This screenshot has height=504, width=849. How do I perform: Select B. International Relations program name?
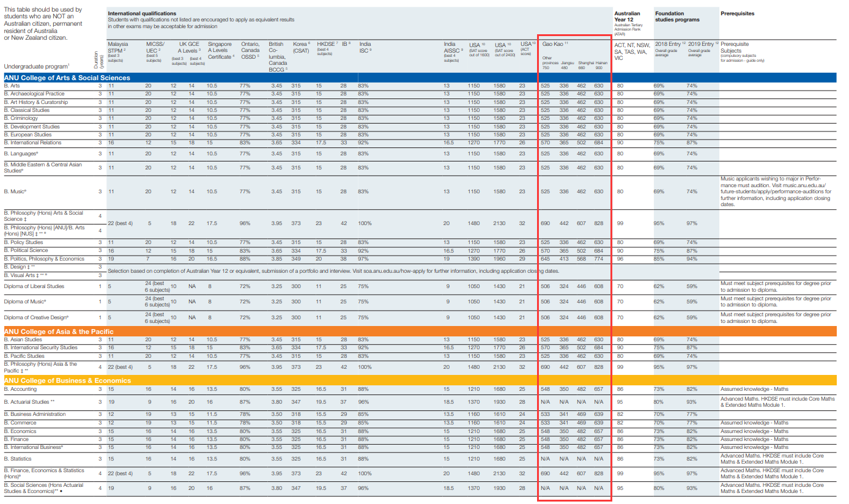34,143
